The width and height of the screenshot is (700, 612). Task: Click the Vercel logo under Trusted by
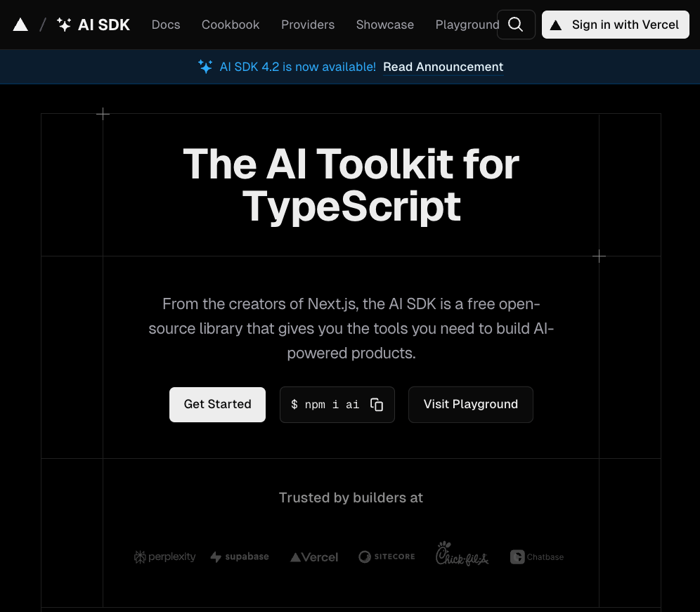[x=314, y=557]
